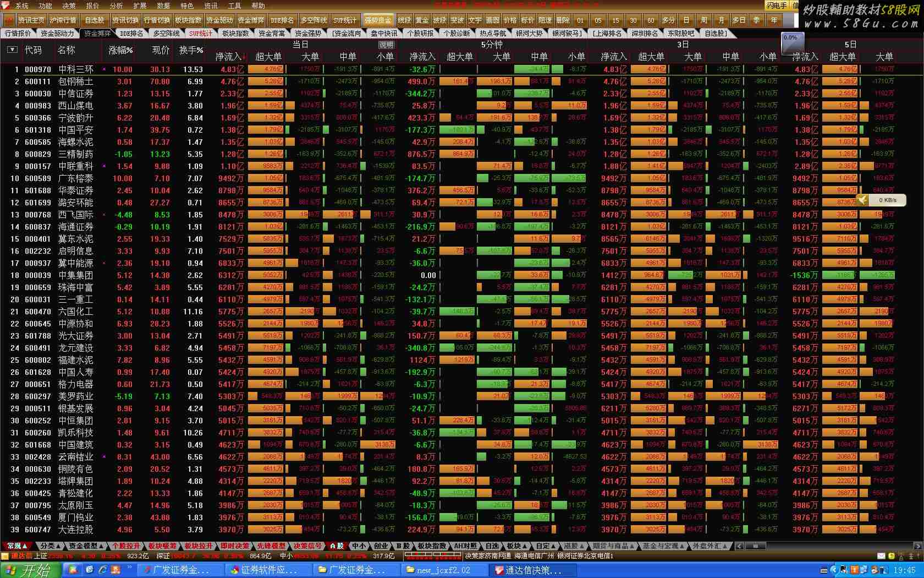The image size is (924, 578).
Task: Click the 删除 toolbar button
Action: point(562,20)
